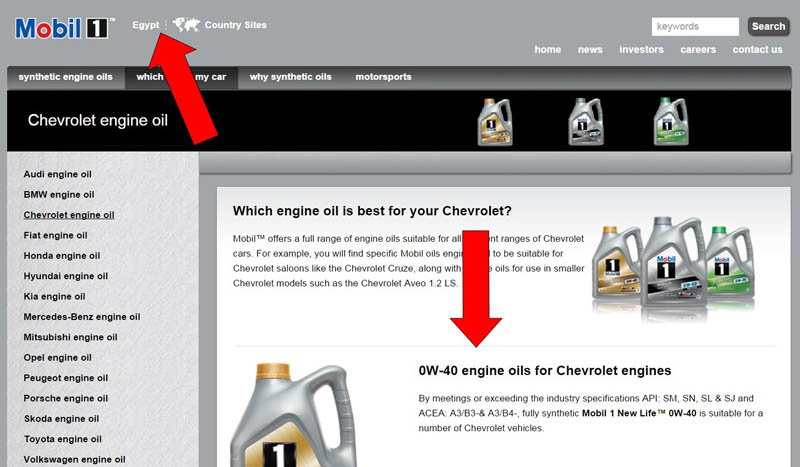Open the Egypt country link
This screenshot has width=800, height=467.
(145, 25)
